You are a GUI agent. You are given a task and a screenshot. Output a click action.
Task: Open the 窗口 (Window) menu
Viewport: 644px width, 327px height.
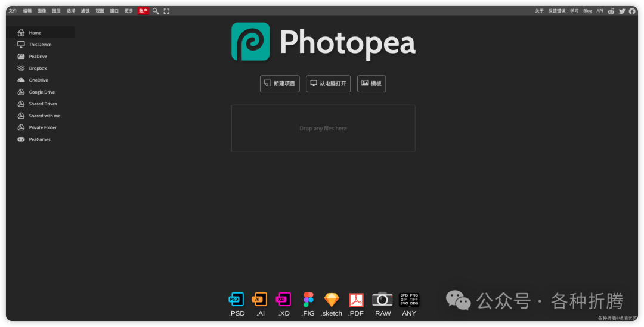(x=114, y=11)
